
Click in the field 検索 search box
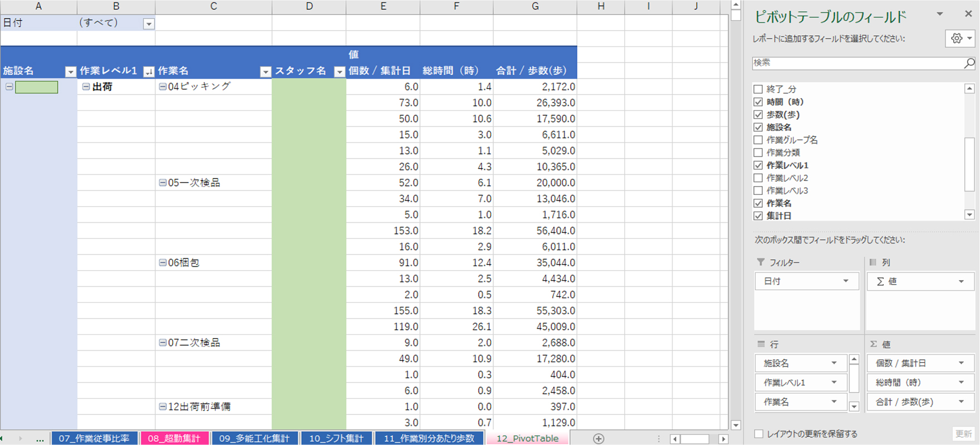point(857,63)
